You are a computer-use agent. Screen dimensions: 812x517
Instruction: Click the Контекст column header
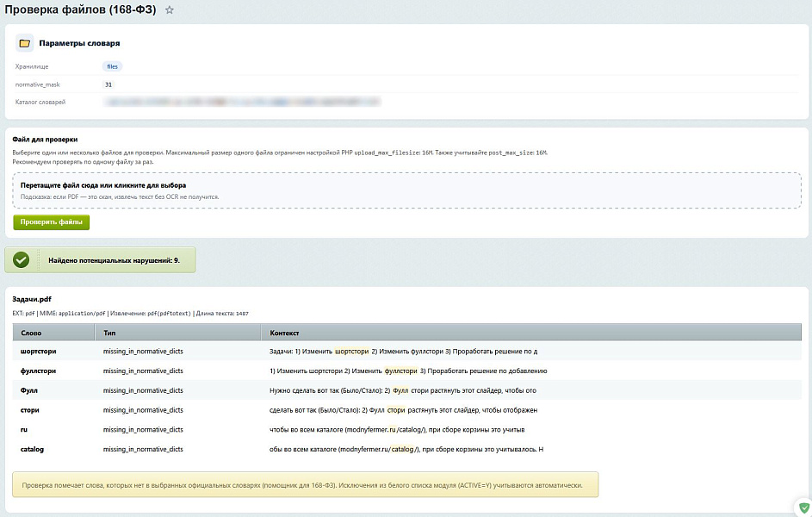pyautogui.click(x=284, y=333)
